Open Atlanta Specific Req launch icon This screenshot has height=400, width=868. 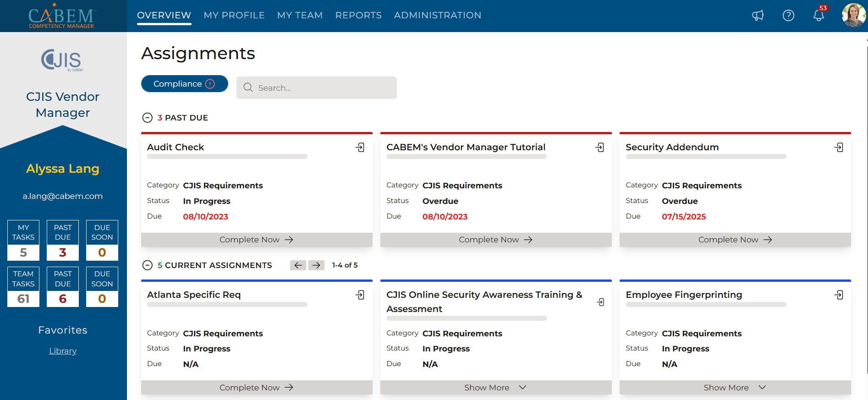pyautogui.click(x=360, y=295)
